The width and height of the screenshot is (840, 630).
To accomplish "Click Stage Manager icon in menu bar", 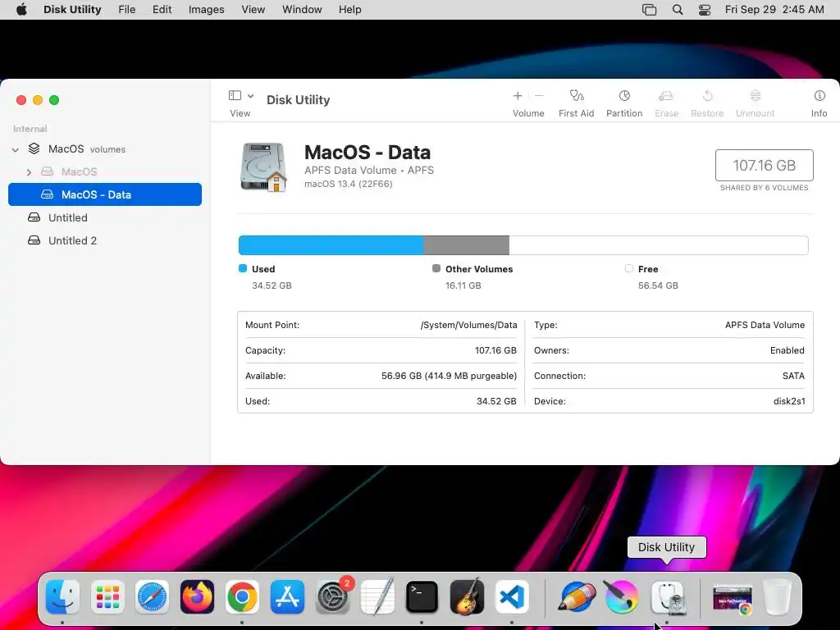I will [650, 10].
